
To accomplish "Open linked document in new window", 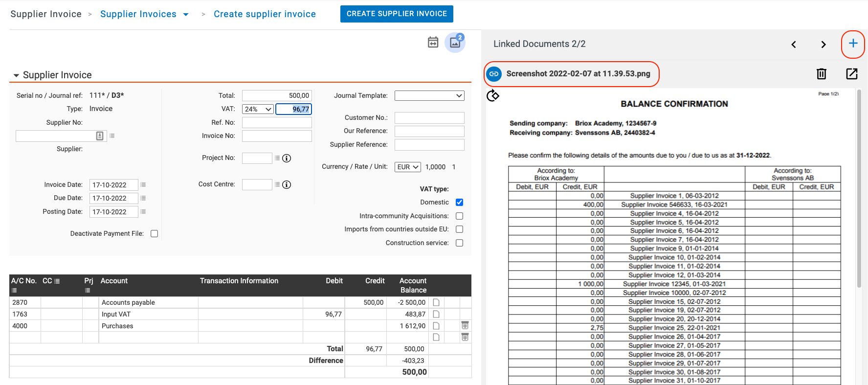I will [851, 74].
